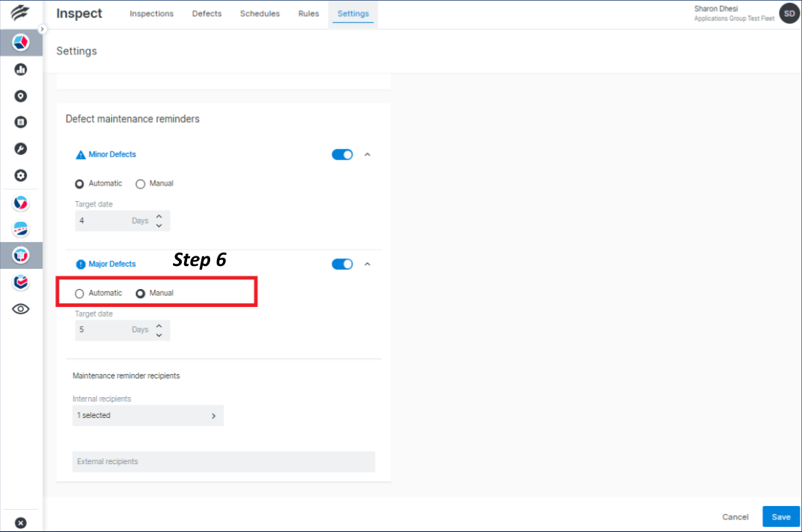Increase Major Defects target date with up stepper
802x532 pixels.
point(158,326)
